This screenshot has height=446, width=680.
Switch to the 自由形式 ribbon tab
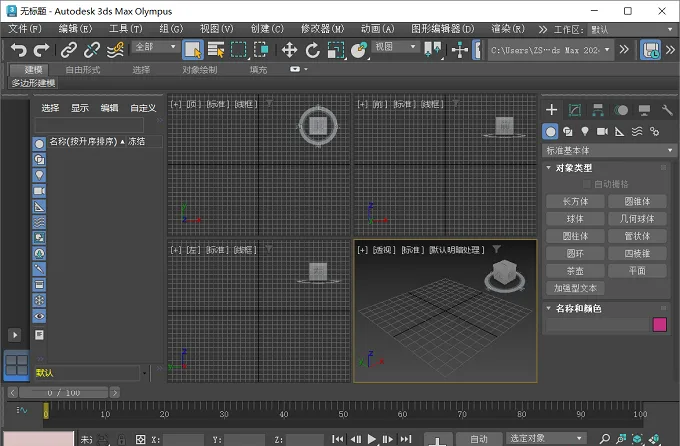coord(82,70)
